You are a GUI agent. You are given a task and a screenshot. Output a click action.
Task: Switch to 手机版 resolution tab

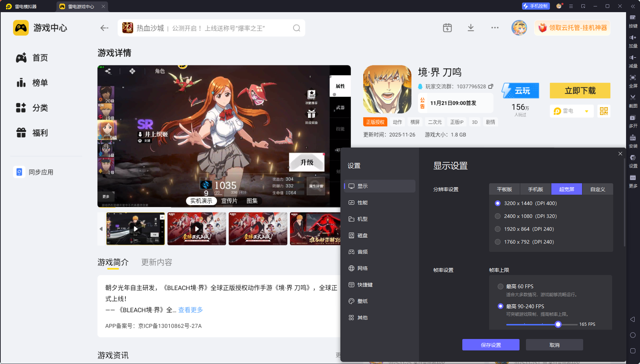[x=536, y=189]
